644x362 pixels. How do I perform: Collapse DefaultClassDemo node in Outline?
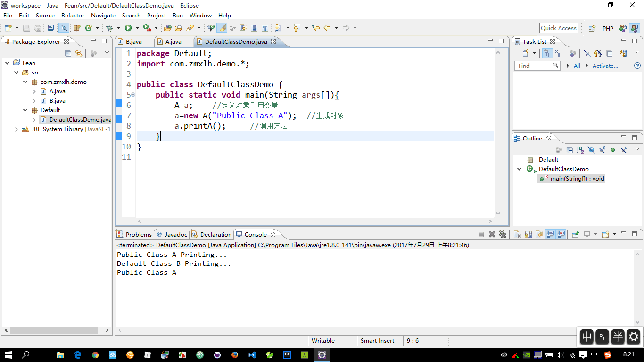tap(520, 169)
